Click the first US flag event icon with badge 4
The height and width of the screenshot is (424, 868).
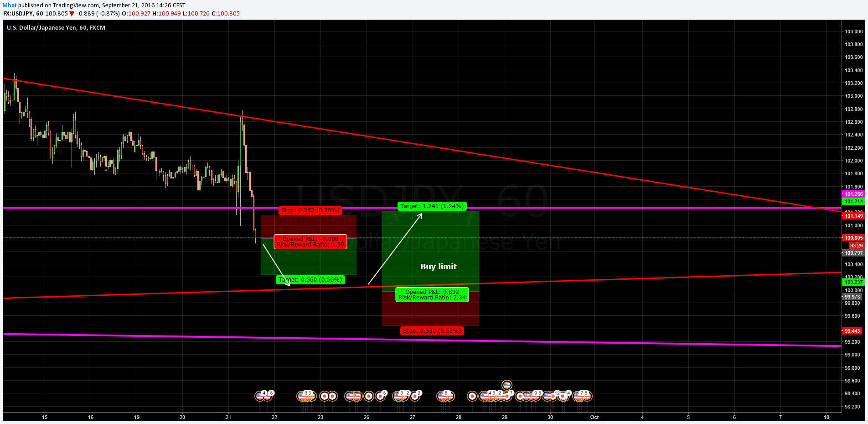259,396
